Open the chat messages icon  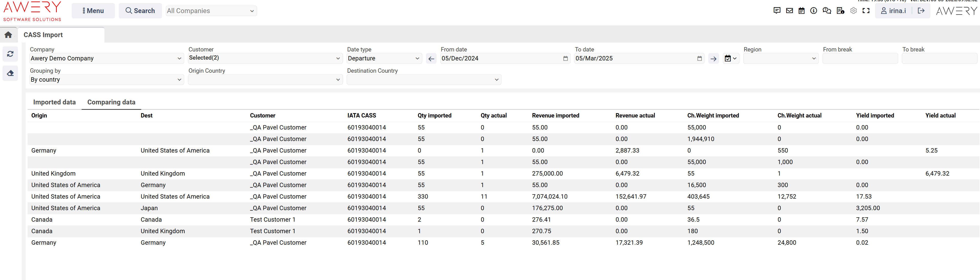tap(777, 11)
